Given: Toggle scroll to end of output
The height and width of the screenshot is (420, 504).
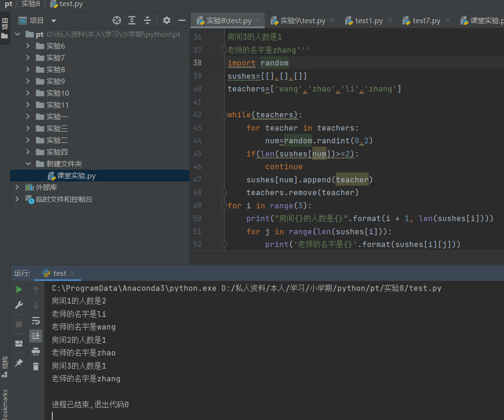Looking at the screenshot, I should point(36,336).
